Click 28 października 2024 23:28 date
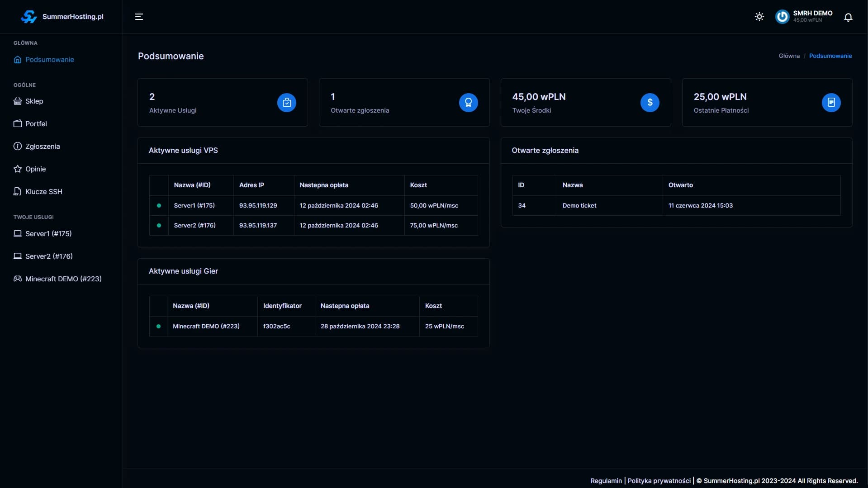 click(360, 327)
